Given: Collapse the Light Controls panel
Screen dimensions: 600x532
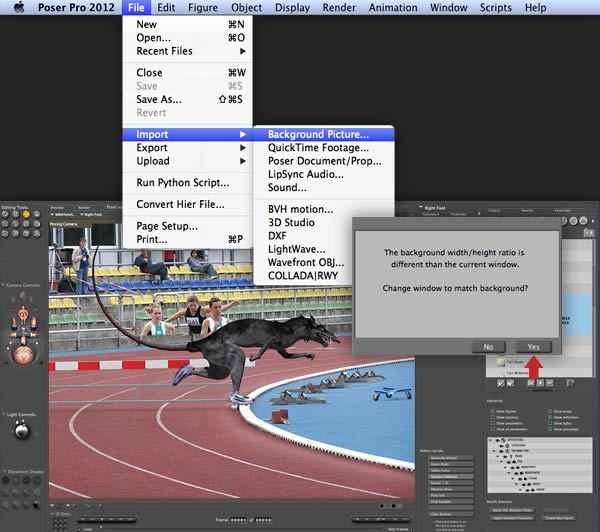Looking at the screenshot, I should 4,415.
